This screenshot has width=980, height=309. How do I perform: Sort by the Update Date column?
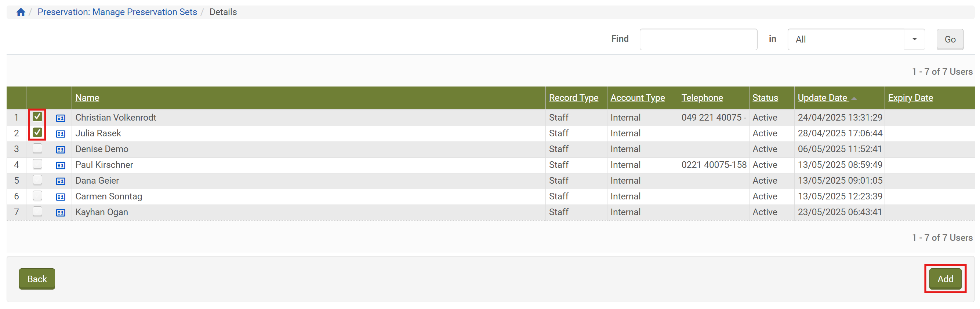[823, 98]
